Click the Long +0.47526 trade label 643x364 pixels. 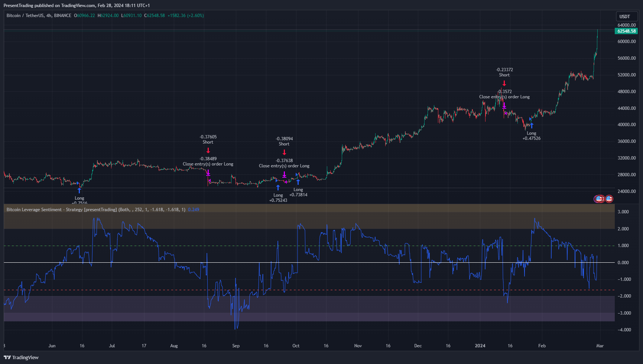[x=532, y=136]
